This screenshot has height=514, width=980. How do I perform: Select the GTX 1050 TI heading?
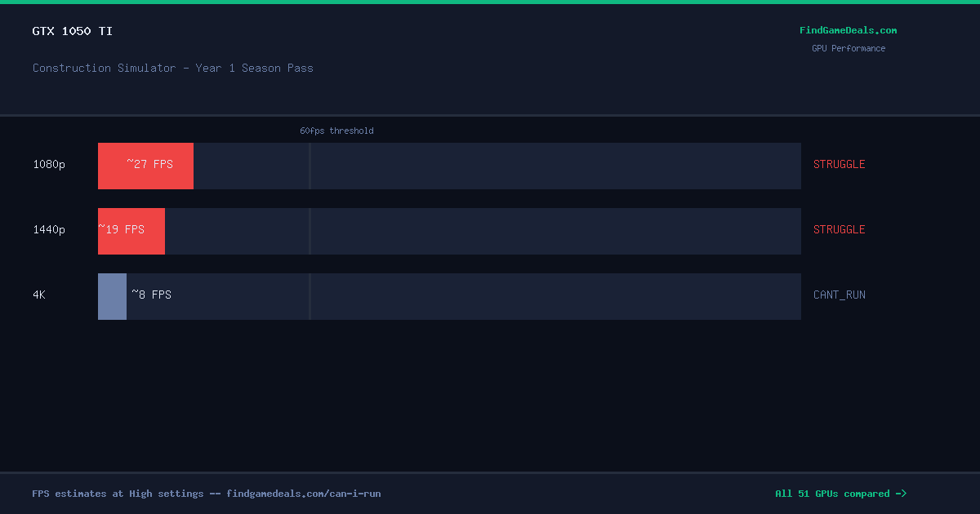point(73,31)
